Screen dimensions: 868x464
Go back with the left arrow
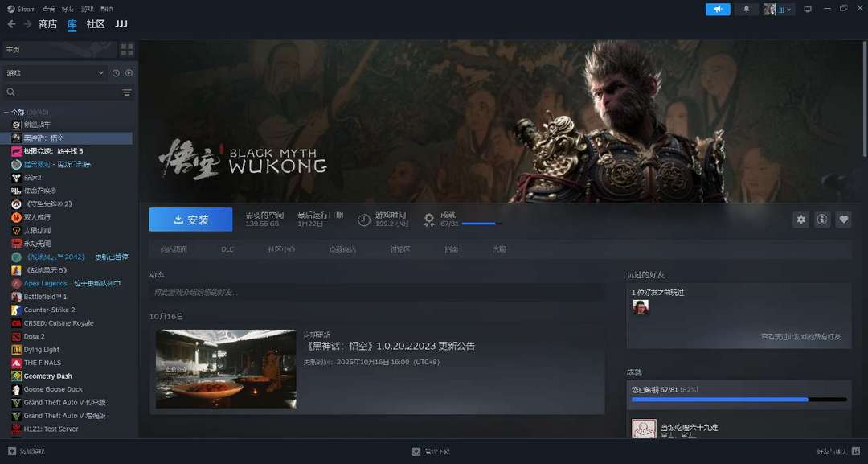point(11,24)
